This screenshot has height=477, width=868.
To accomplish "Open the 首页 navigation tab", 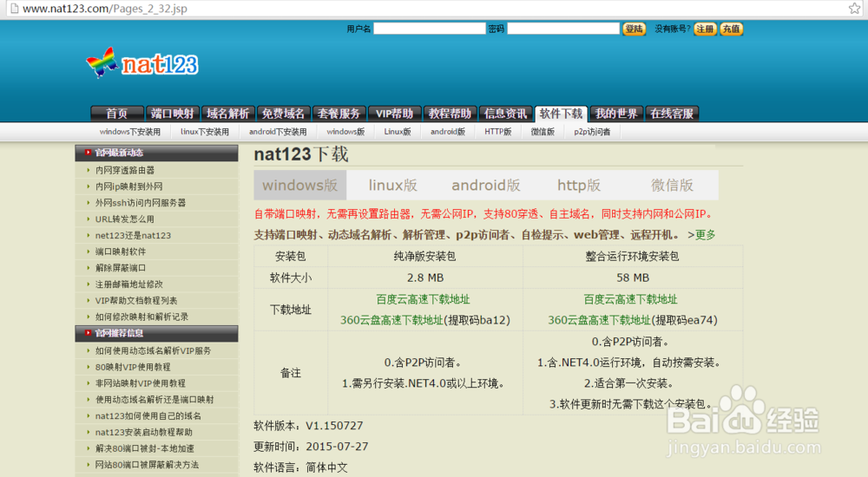I will (x=117, y=114).
